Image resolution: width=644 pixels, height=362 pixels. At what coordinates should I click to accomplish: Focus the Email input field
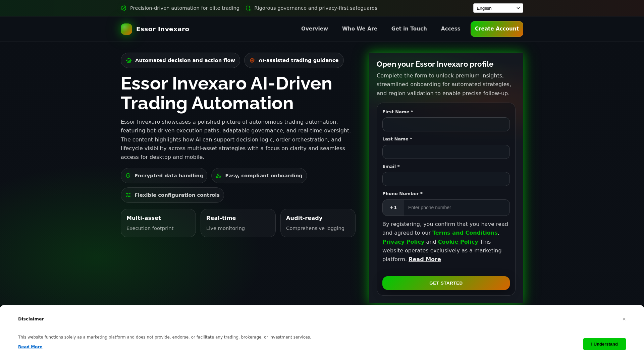(x=446, y=179)
